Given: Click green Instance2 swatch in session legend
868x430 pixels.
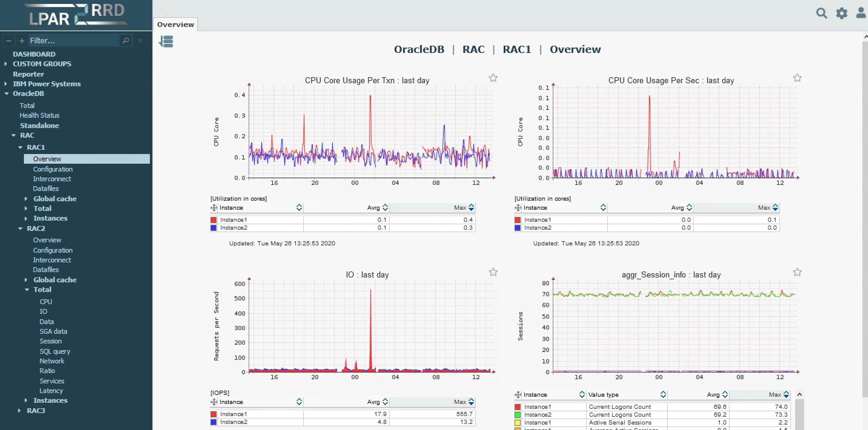Looking at the screenshot, I should (x=517, y=415).
